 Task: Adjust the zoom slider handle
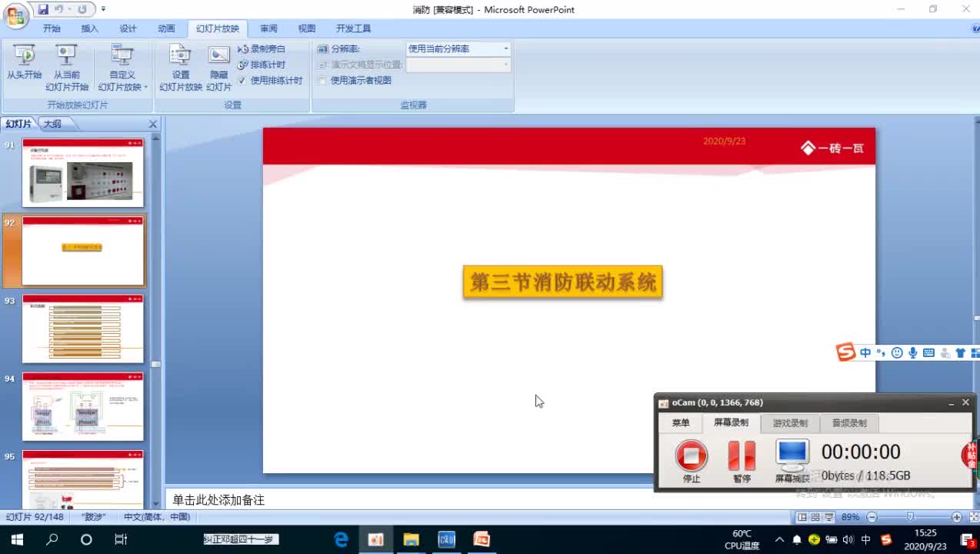pyautogui.click(x=910, y=517)
